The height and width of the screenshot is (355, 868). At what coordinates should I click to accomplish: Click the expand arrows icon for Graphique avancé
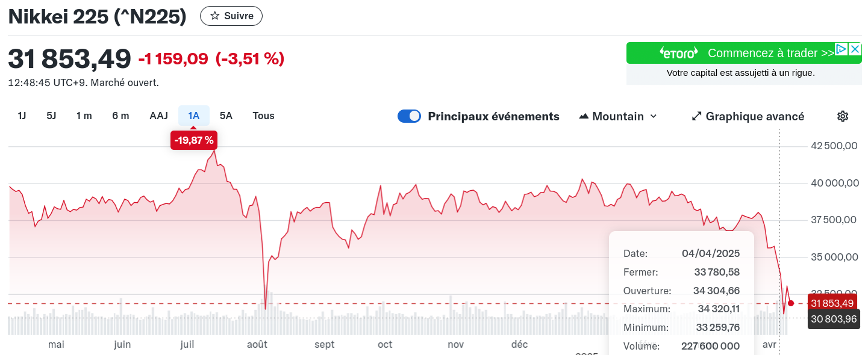[697, 116]
